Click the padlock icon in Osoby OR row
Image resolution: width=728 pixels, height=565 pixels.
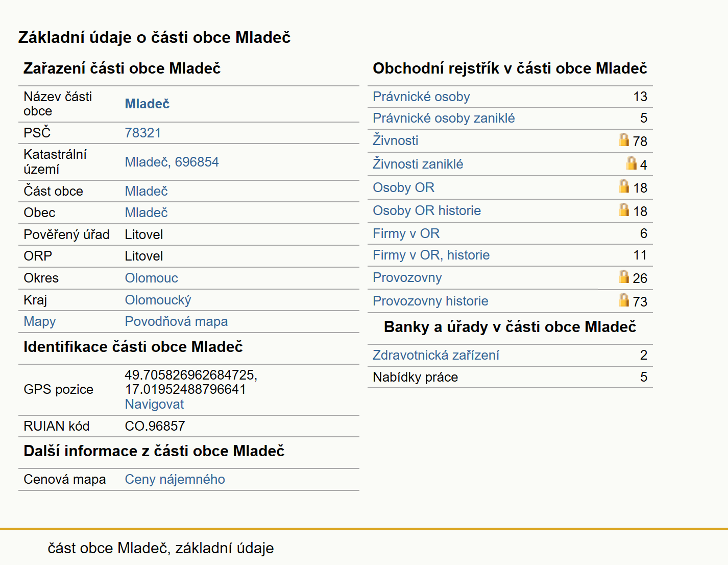(x=623, y=186)
